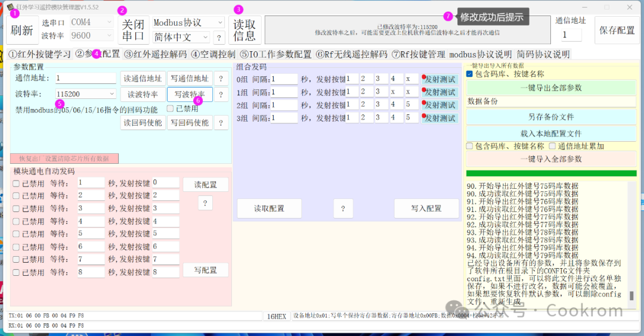The width and height of the screenshot is (644, 336).
Task: Click the 保存配置 button
Action: point(617,30)
